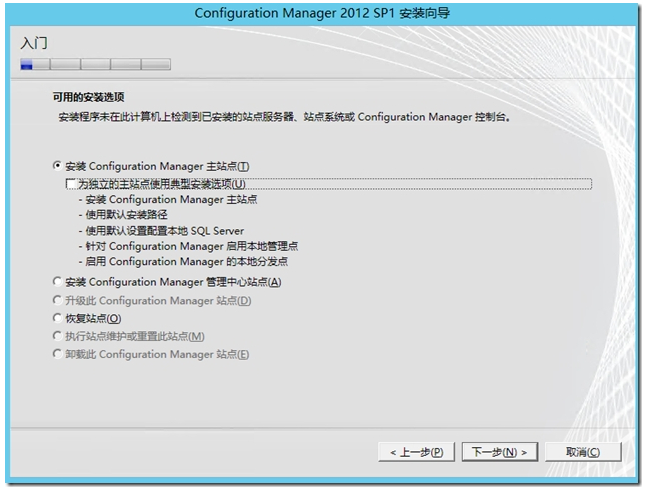Click the 本地分发点 description line
The image size is (646, 489).
pyautogui.click(x=185, y=262)
